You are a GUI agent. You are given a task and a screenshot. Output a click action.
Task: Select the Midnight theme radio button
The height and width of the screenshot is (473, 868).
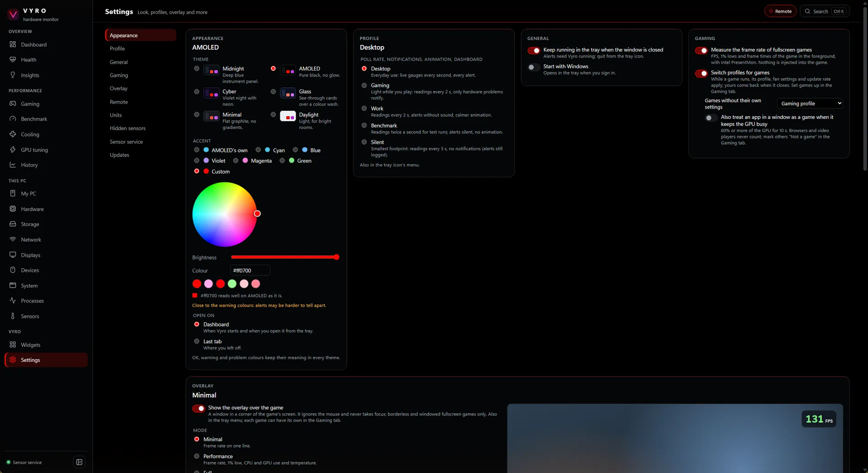[x=196, y=69]
